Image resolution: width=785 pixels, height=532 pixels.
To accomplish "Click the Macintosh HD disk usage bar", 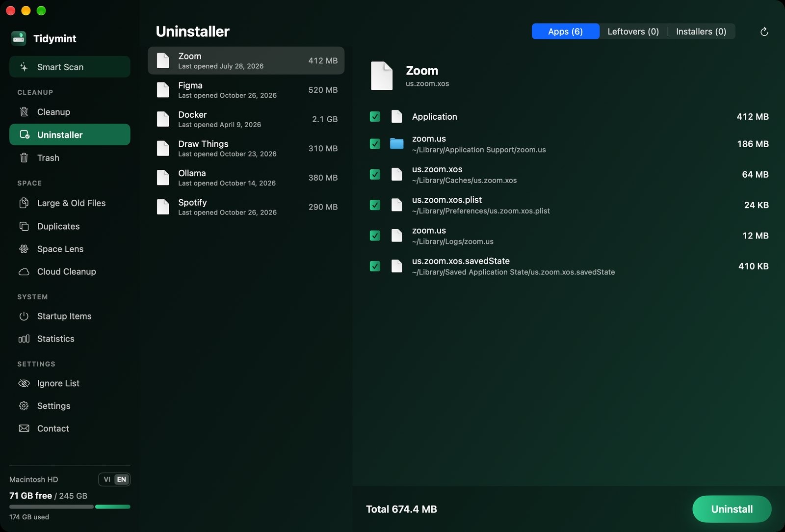I will pyautogui.click(x=70, y=506).
